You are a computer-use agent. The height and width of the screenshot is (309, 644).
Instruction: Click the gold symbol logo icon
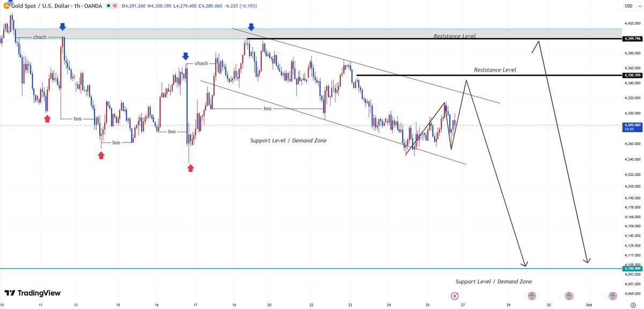(6, 6)
